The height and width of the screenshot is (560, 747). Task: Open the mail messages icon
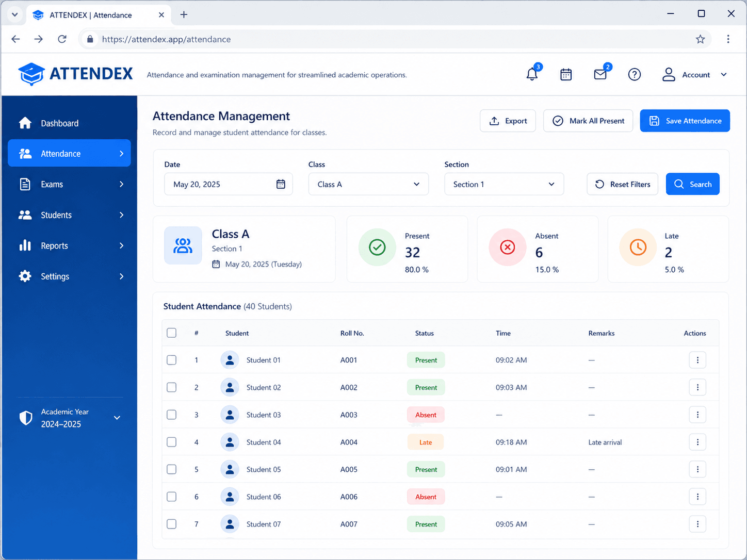pyautogui.click(x=600, y=75)
